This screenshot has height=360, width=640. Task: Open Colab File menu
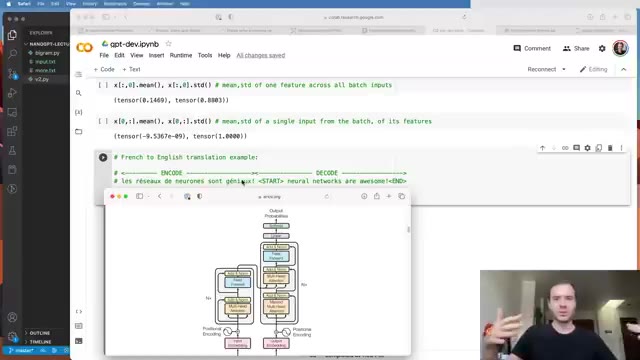(104, 55)
